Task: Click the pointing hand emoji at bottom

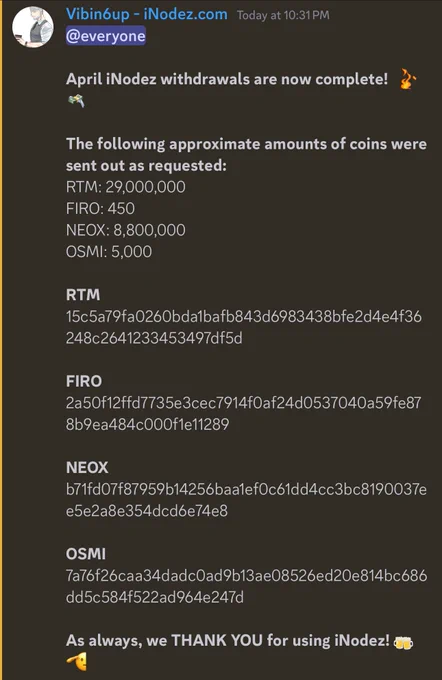Action: point(77,662)
